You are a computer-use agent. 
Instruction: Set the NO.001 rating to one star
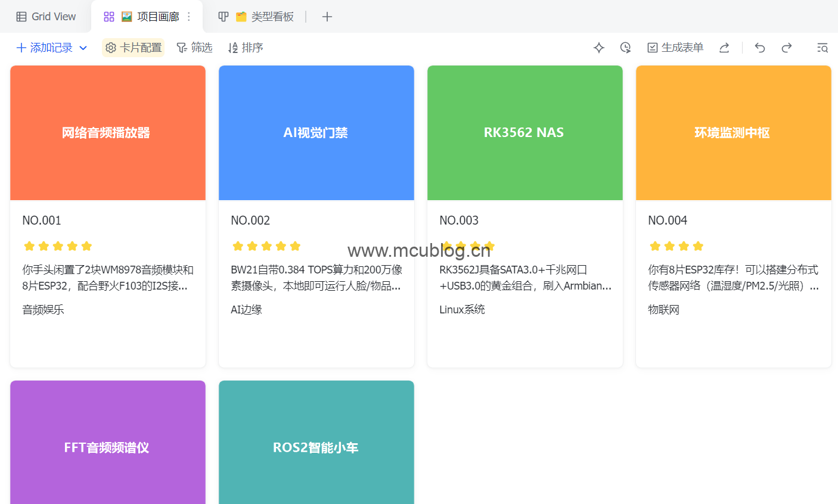point(29,246)
